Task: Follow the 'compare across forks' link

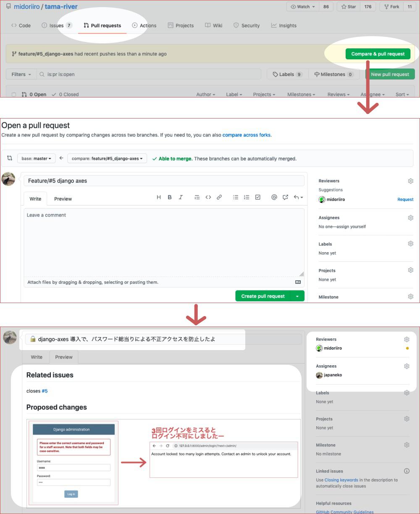Action: click(x=247, y=135)
